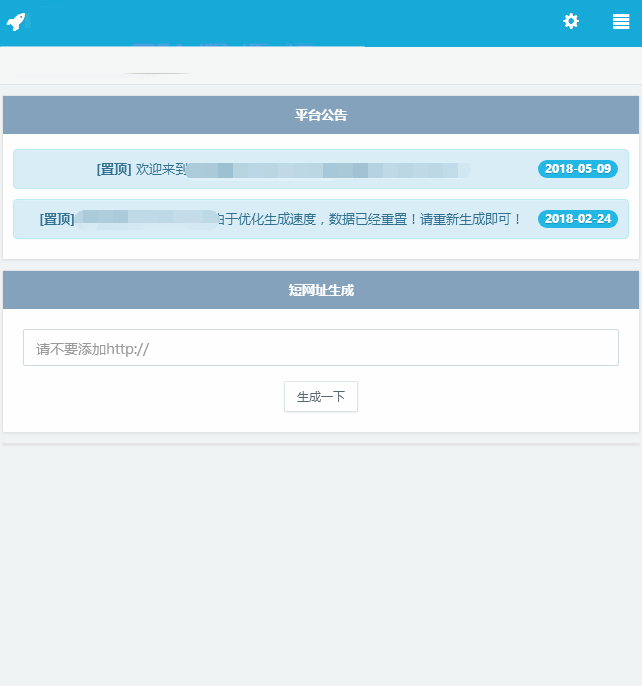Click the rocket logo icon

[x=17, y=21]
